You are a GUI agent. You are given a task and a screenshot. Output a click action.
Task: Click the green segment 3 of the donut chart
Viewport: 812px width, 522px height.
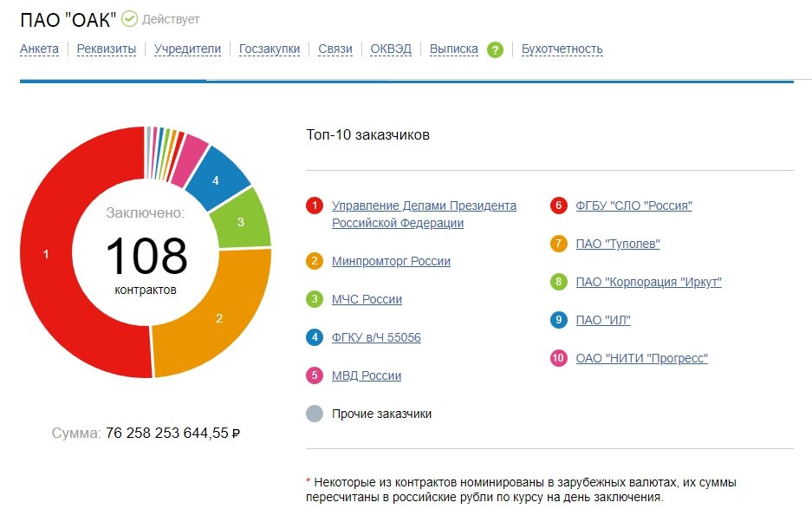click(240, 222)
